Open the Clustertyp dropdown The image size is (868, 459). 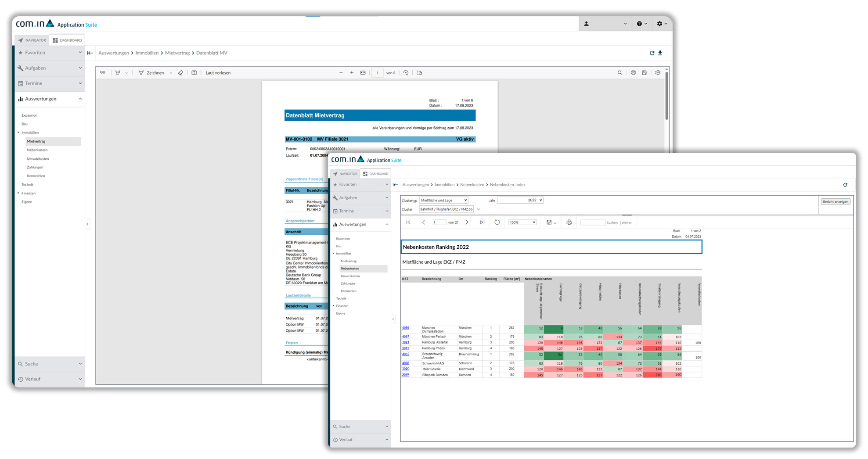click(x=443, y=200)
